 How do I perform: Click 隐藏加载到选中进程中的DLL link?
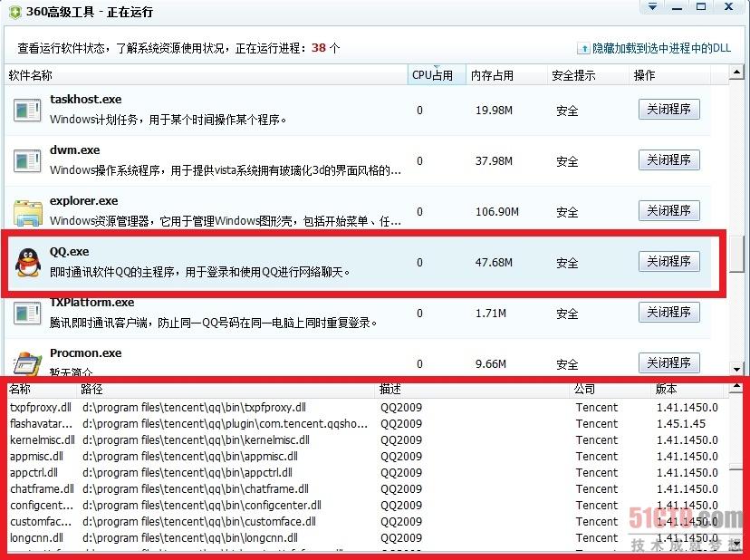pyautogui.click(x=661, y=48)
